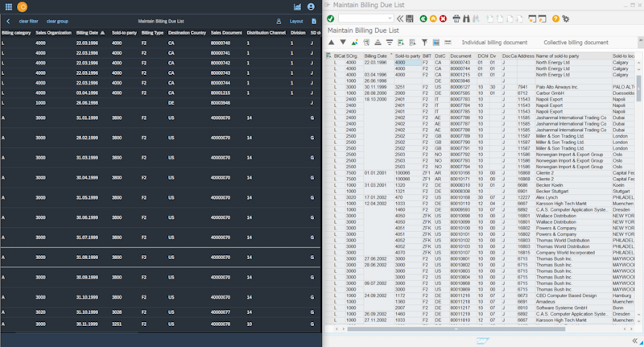The image size is (644, 347).
Task: Click the back chevron beside clear filter
Action: [x=8, y=21]
